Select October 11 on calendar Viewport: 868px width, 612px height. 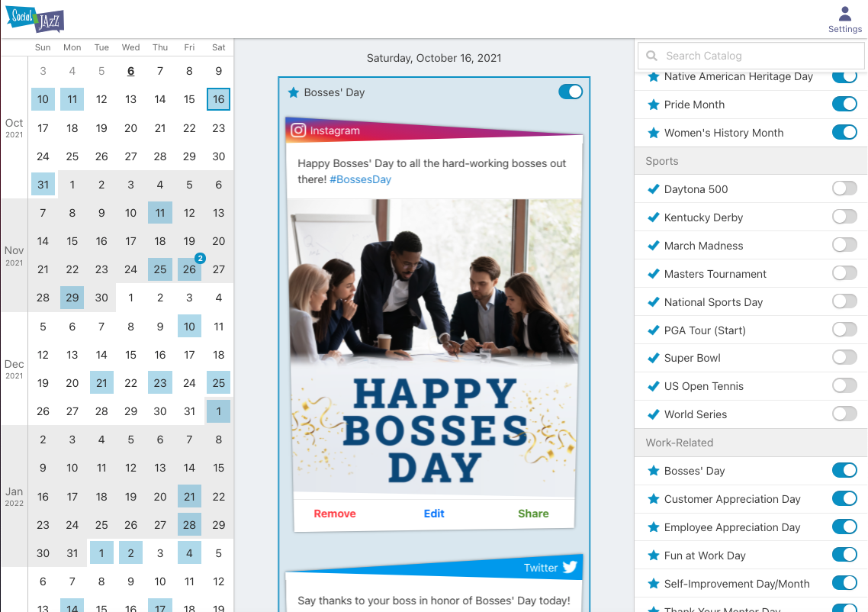pyautogui.click(x=72, y=99)
